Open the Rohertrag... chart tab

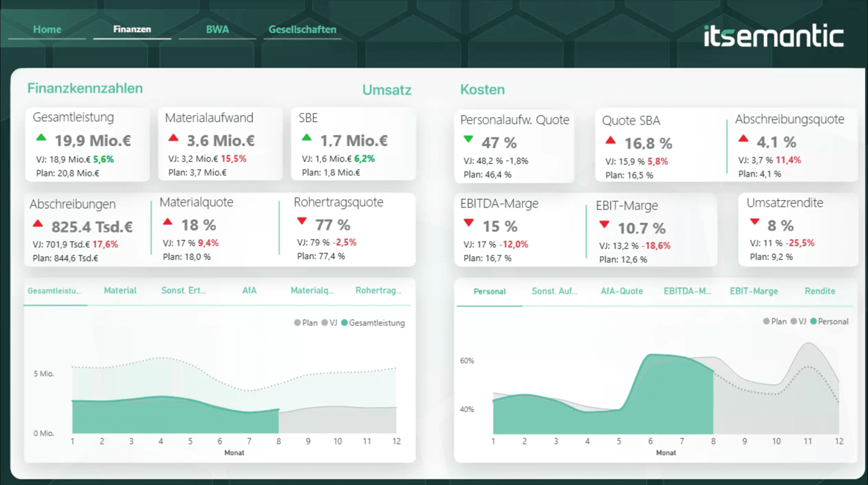tap(378, 290)
